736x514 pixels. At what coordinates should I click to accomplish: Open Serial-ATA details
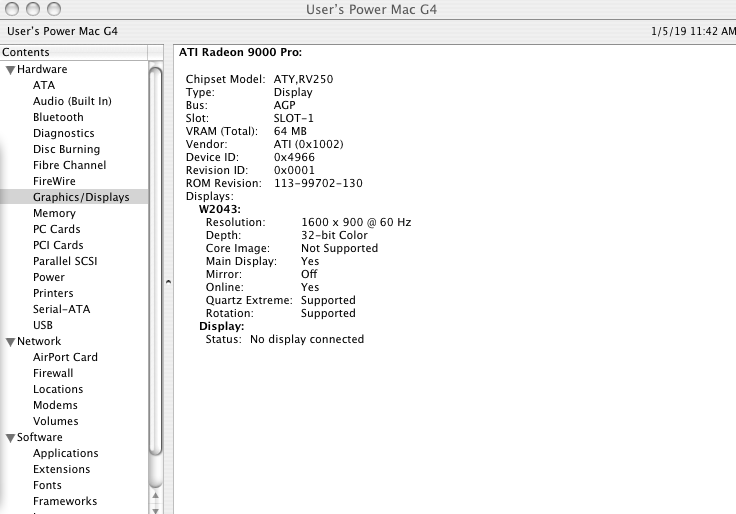click(61, 309)
